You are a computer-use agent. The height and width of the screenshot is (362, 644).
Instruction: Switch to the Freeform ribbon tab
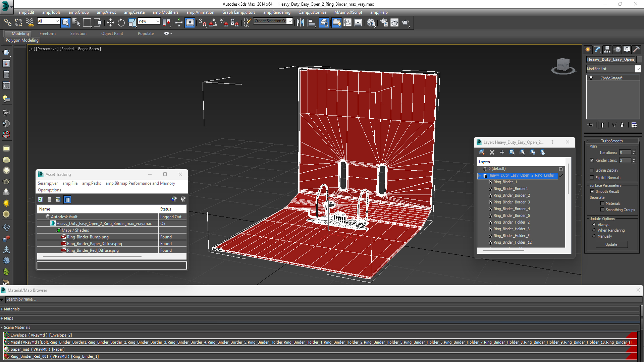(47, 34)
